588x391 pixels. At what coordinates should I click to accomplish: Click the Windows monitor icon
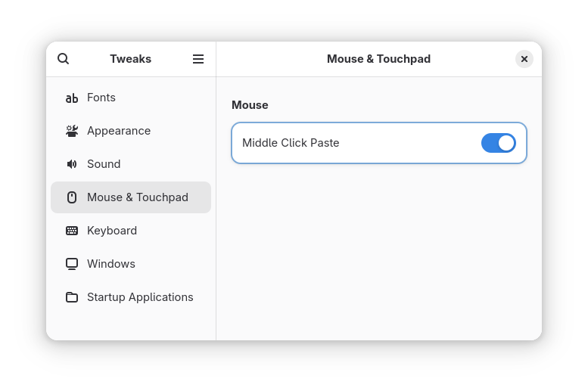click(72, 264)
